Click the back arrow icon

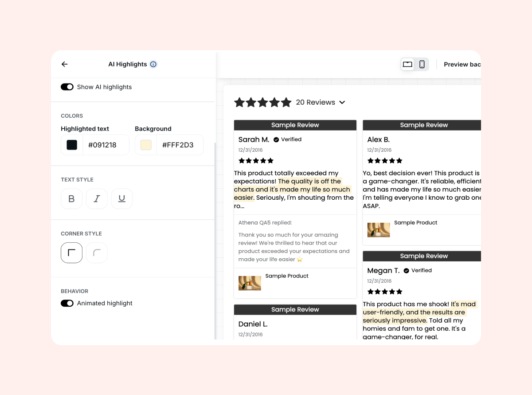(x=64, y=64)
